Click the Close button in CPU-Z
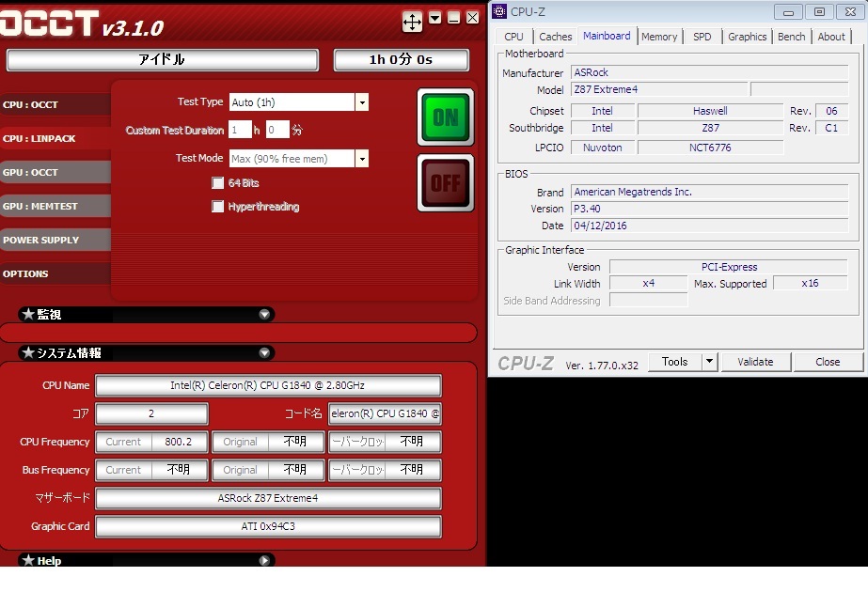This screenshot has height=592, width=868. click(x=828, y=362)
